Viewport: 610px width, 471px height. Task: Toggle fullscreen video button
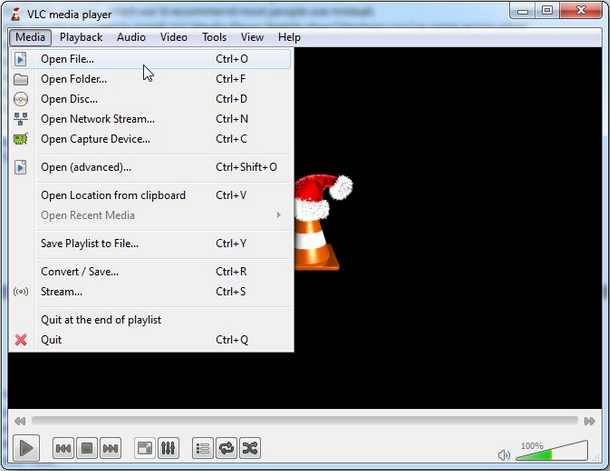[x=145, y=448]
